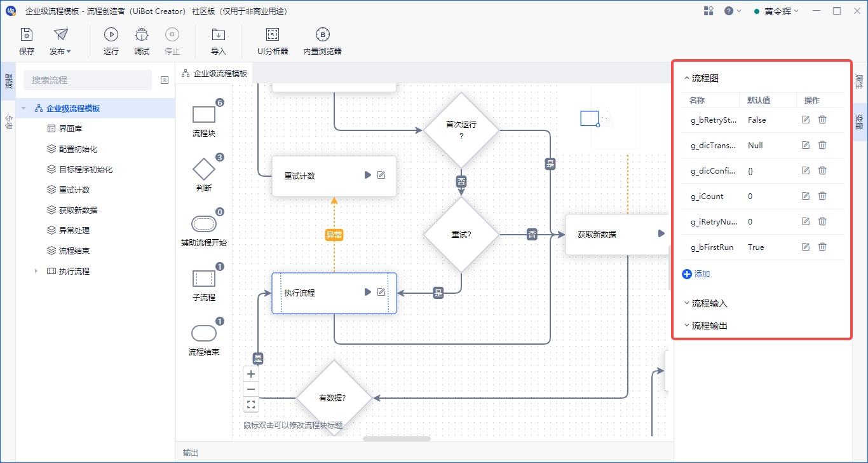Expand the 执行流程 tree node
This screenshot has height=463, width=868.
coord(36,271)
